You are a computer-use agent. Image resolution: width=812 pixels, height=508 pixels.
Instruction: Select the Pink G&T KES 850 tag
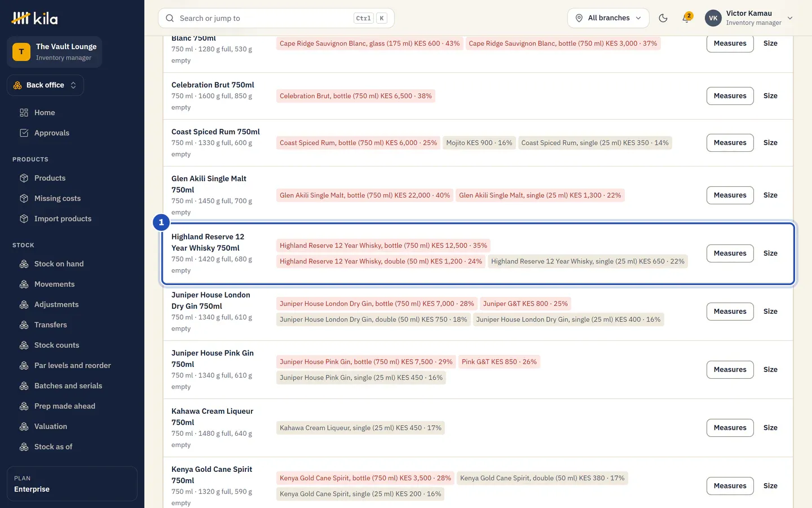[x=499, y=362]
